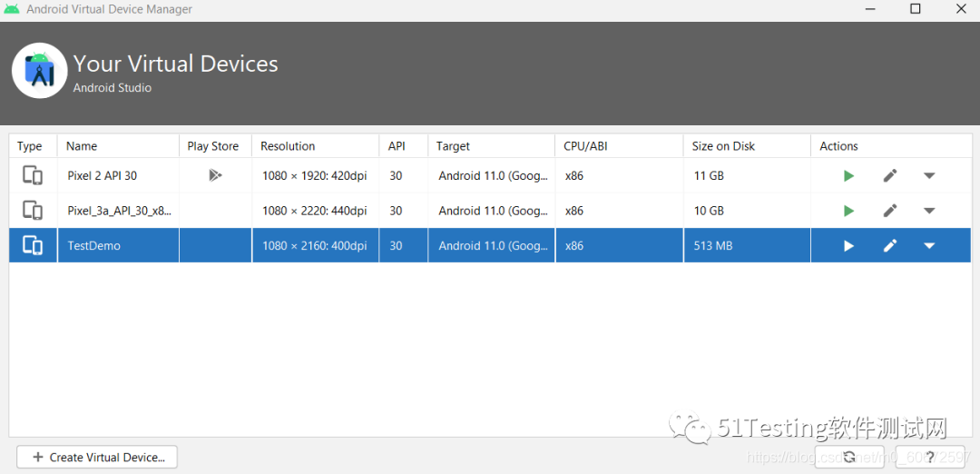
Task: Edit the Pixel 2 API 30 device
Action: tap(890, 176)
